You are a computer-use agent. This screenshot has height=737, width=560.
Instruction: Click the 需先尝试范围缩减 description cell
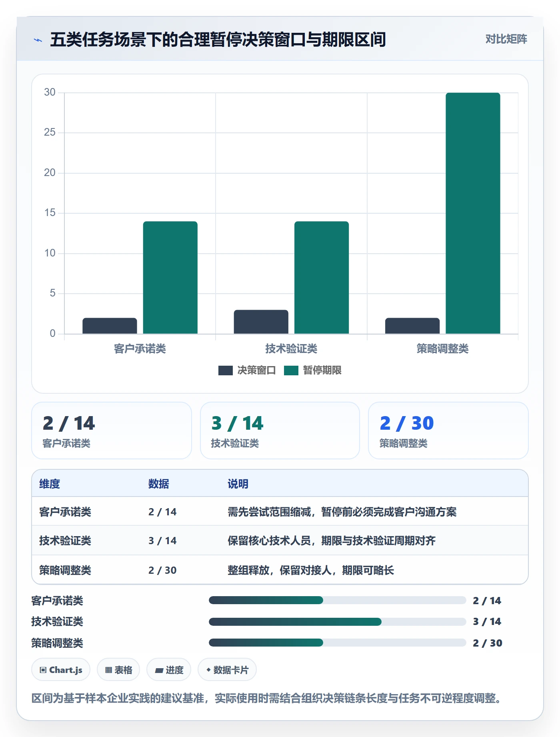pos(342,512)
